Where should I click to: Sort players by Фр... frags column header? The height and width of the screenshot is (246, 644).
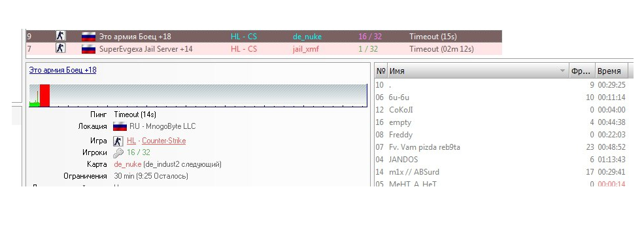(x=582, y=71)
